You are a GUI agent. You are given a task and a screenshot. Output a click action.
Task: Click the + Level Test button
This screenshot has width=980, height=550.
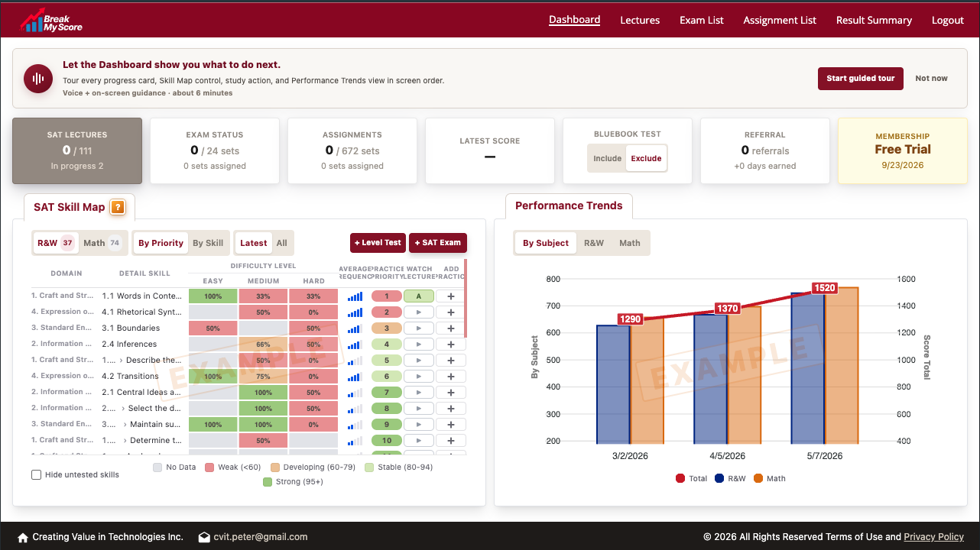pos(378,243)
